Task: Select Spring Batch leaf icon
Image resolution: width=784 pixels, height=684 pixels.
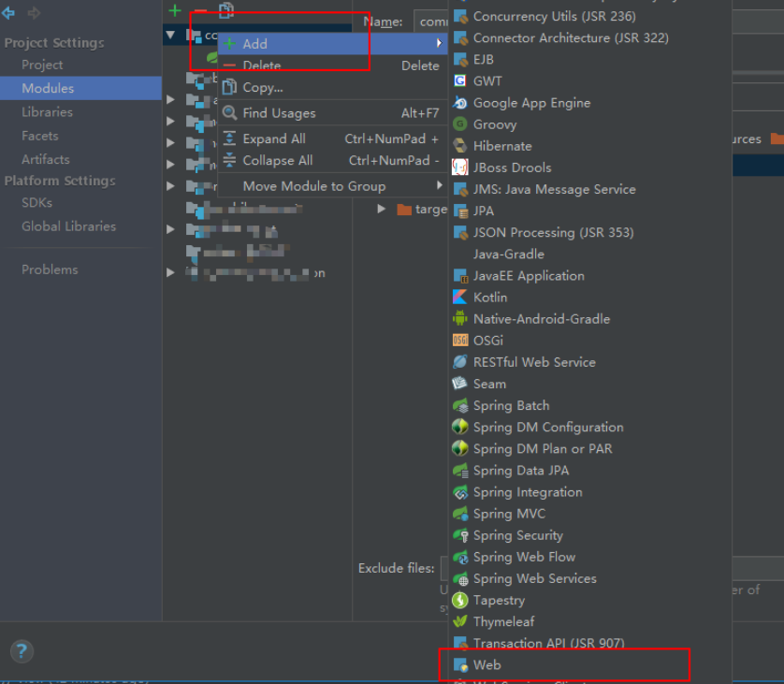Action: coord(460,405)
